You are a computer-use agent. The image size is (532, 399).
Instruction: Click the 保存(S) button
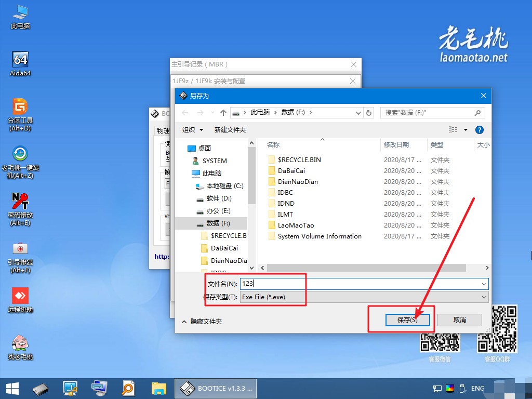click(407, 320)
